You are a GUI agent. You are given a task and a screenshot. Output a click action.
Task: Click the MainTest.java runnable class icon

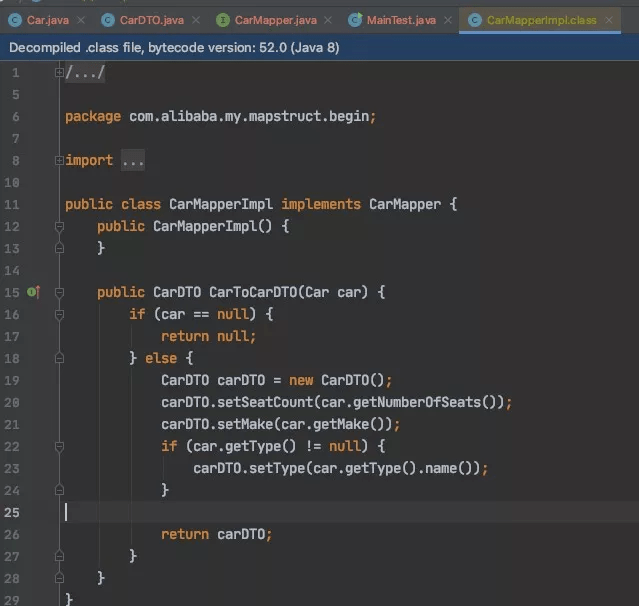[x=355, y=20]
